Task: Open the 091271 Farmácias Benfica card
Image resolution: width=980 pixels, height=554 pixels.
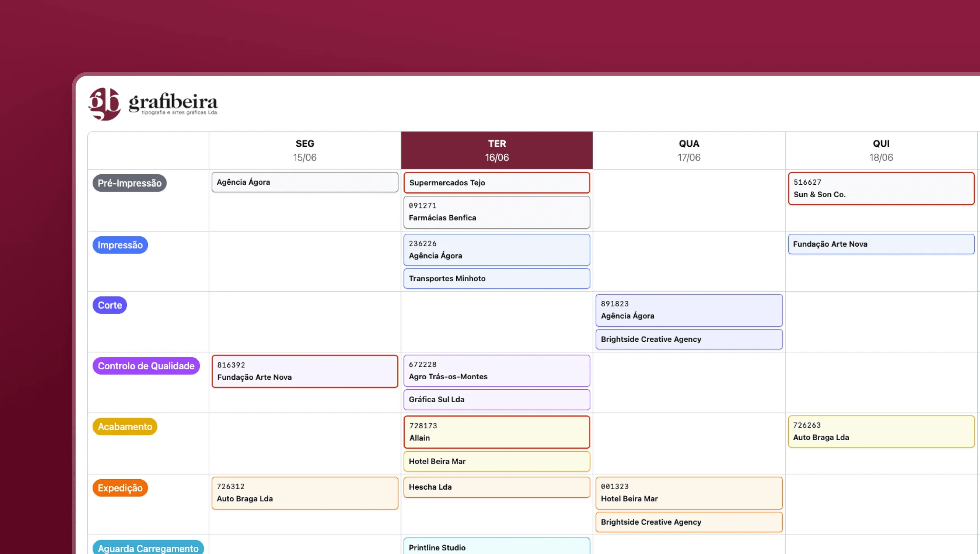Action: pos(497,212)
